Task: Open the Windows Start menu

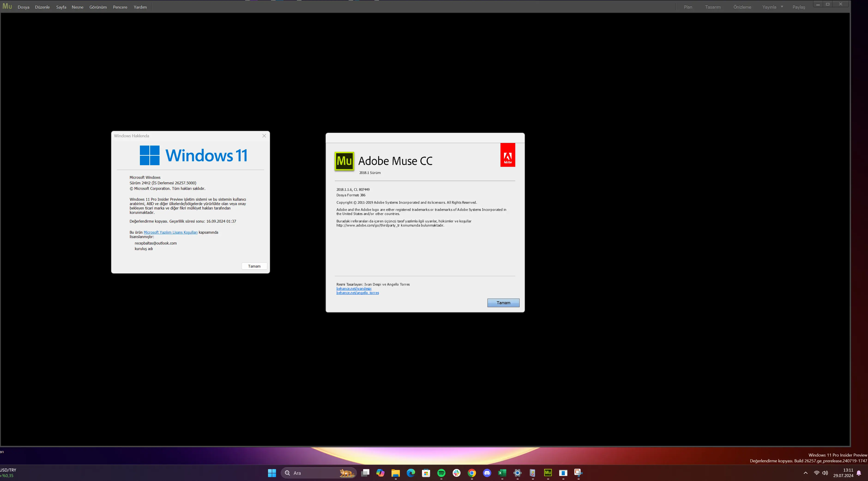Action: (x=272, y=473)
